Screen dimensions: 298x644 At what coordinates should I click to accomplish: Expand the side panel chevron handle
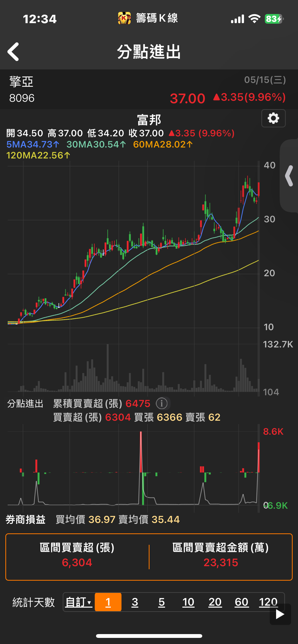[x=289, y=176]
